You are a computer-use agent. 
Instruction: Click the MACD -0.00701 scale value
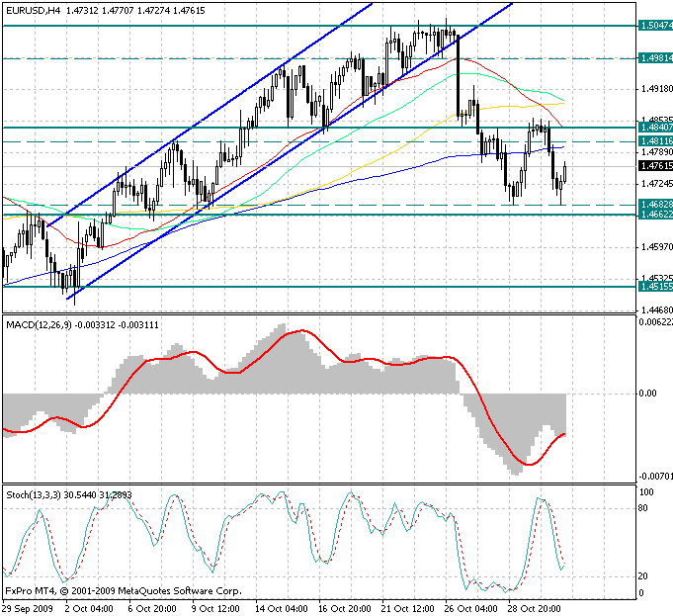(655, 476)
